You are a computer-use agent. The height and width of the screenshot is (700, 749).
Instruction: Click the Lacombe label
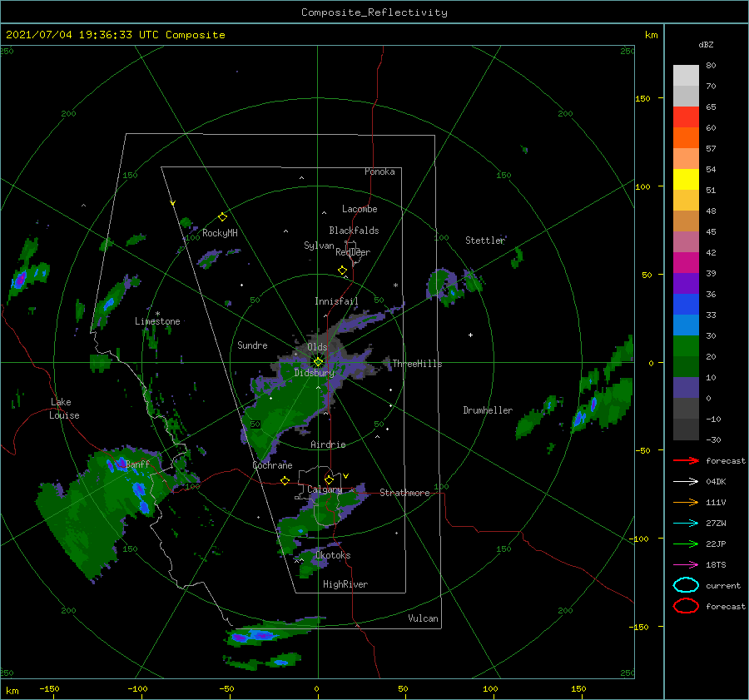[x=360, y=209]
